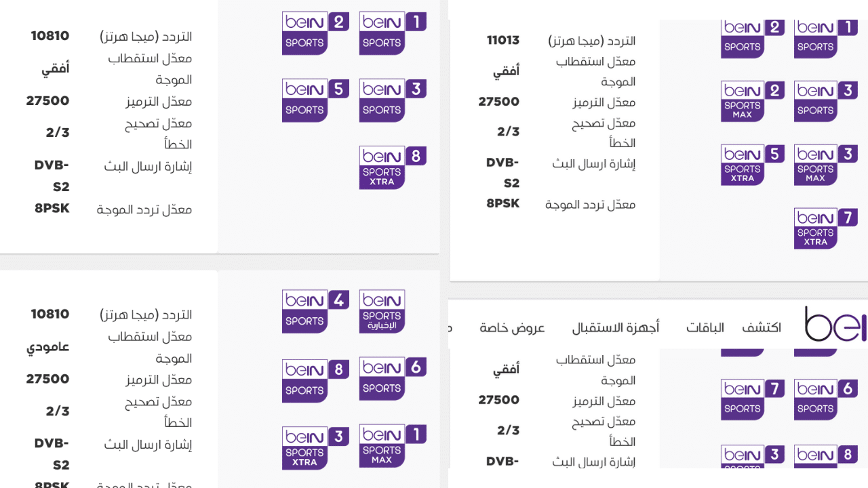Click beIN Sports 2 in the 11013 panel
The image size is (868, 488).
coord(752,39)
